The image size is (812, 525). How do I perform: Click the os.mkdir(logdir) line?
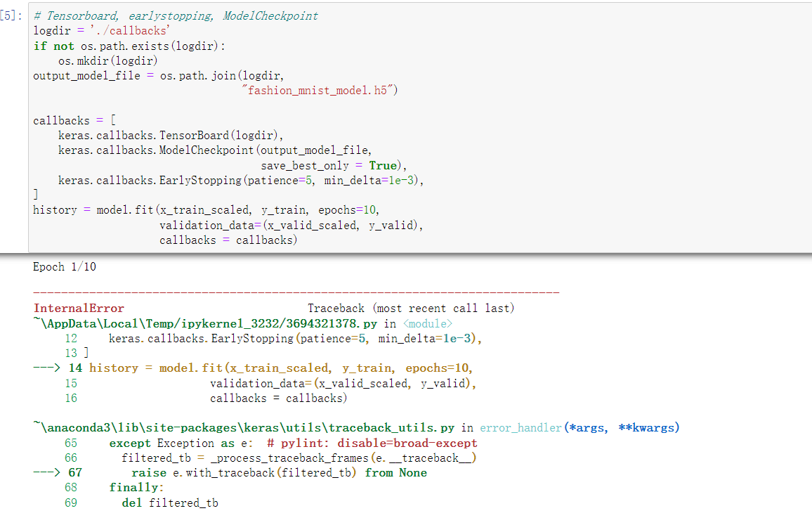[107, 61]
